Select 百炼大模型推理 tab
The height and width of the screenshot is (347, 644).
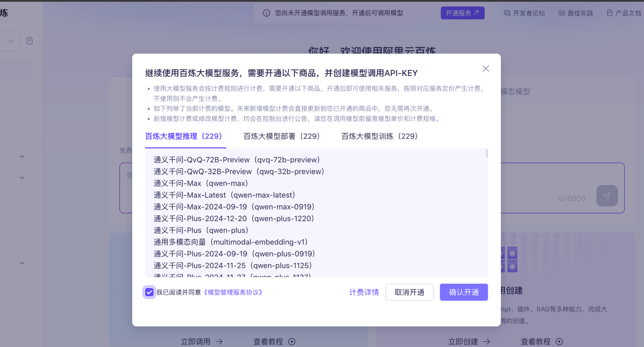184,136
